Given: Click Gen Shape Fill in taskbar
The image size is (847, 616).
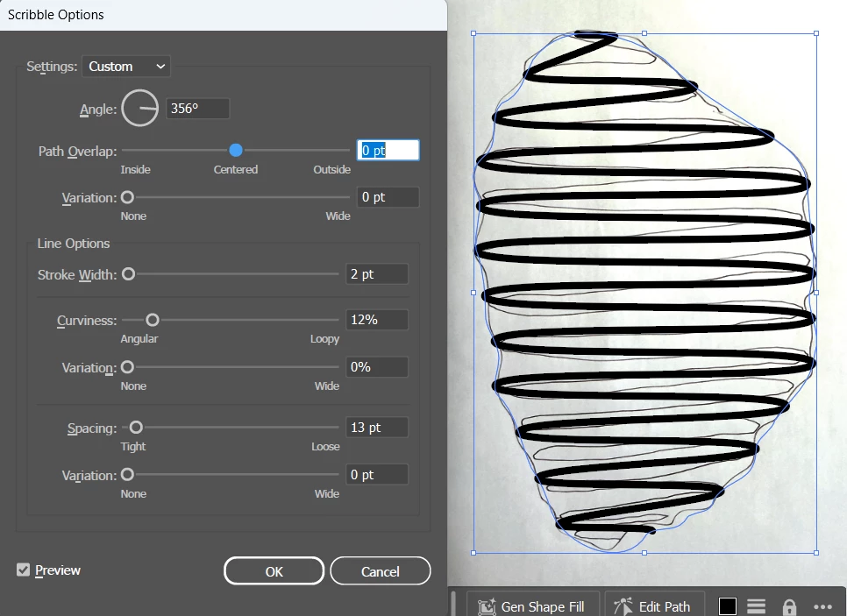Looking at the screenshot, I should [532, 605].
